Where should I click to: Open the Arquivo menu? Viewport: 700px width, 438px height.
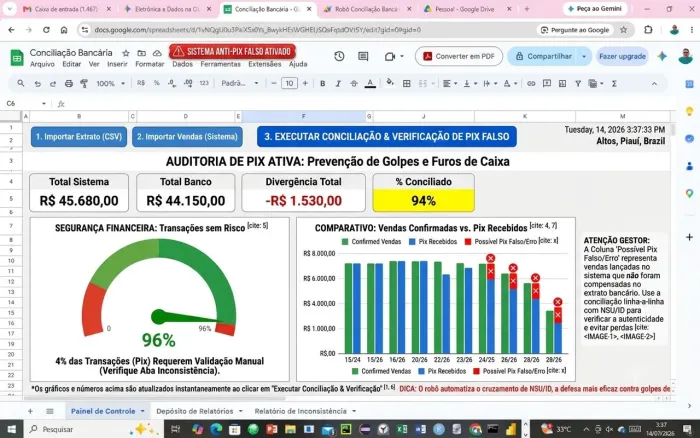[x=42, y=64]
